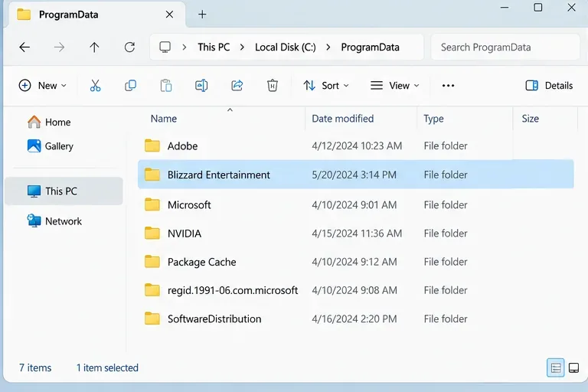Close the ProgramData tab

[169, 15]
